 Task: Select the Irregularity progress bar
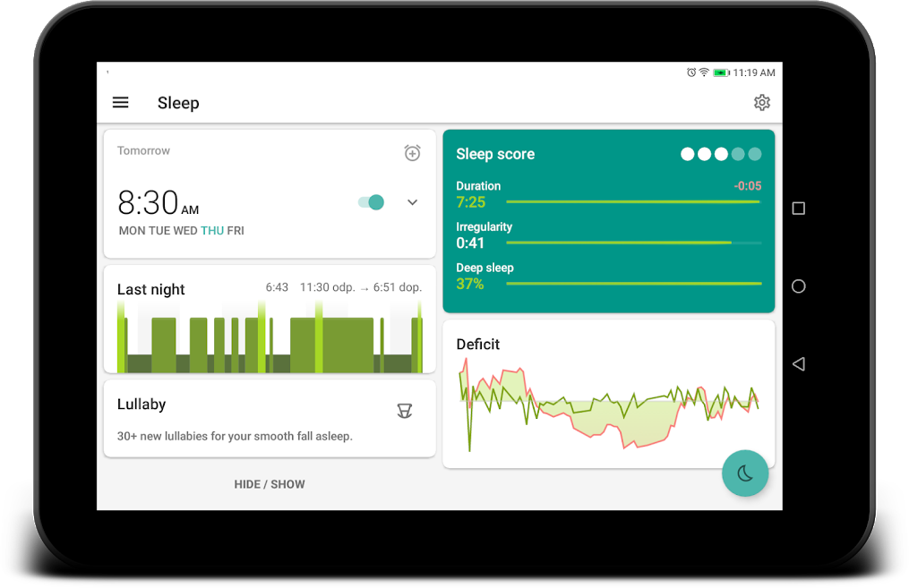point(633,243)
